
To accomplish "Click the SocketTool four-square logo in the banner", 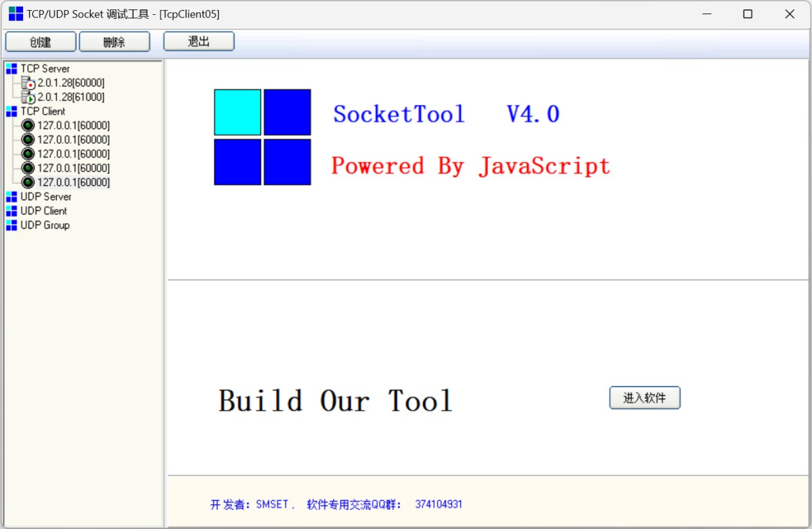I will click(x=262, y=137).
